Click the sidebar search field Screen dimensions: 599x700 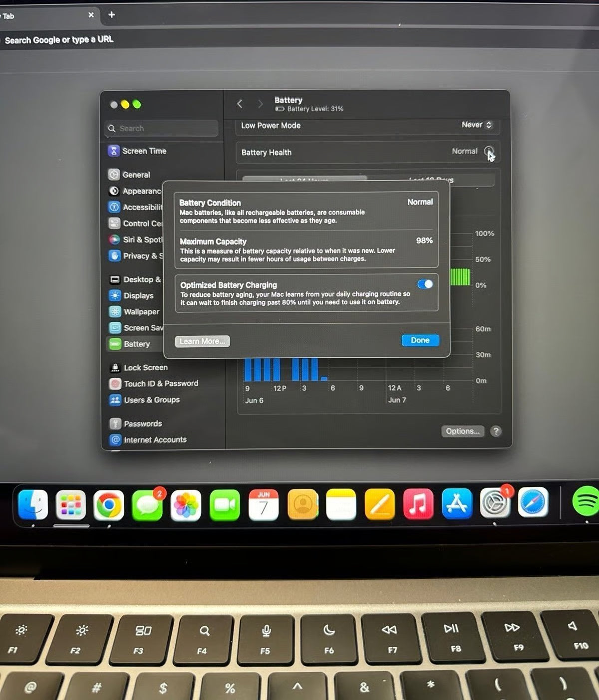(x=161, y=128)
